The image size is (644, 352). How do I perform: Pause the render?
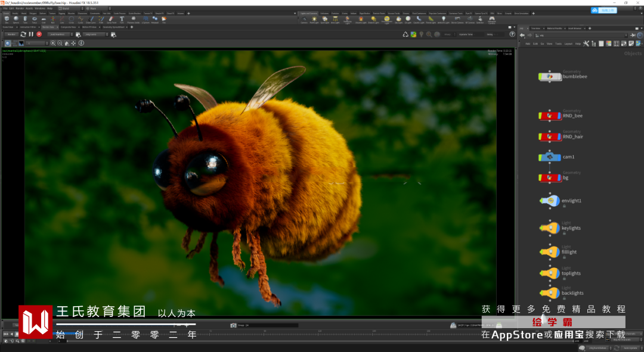[x=31, y=35]
